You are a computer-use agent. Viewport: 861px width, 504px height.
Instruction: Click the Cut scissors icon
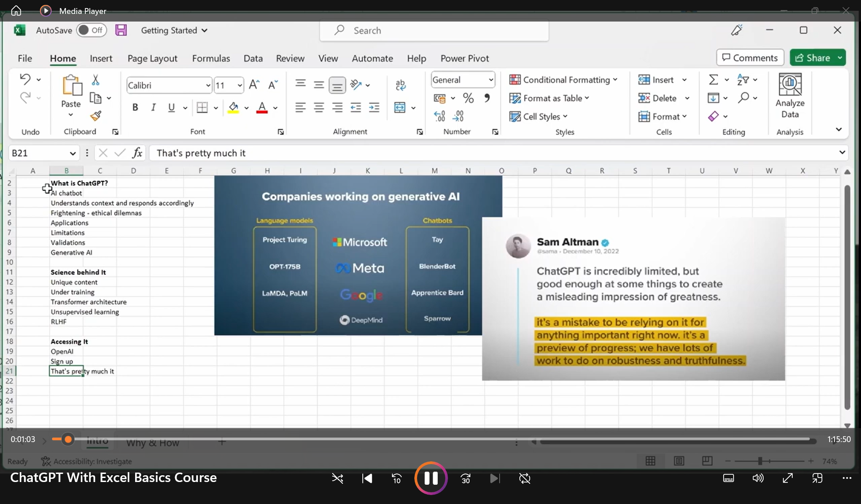[x=95, y=80]
